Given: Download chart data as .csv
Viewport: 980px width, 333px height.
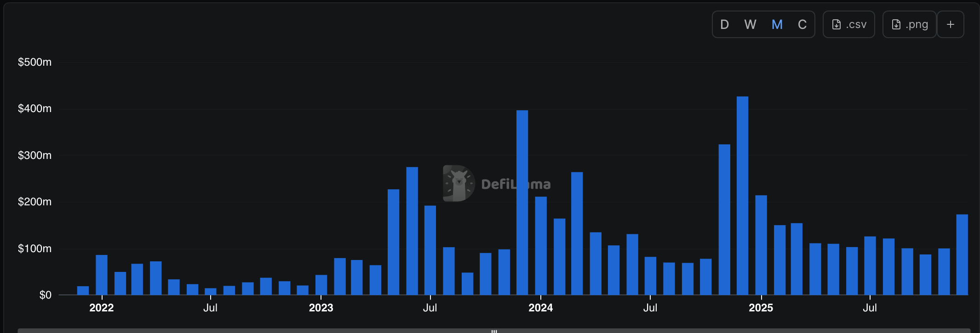Looking at the screenshot, I should [849, 24].
